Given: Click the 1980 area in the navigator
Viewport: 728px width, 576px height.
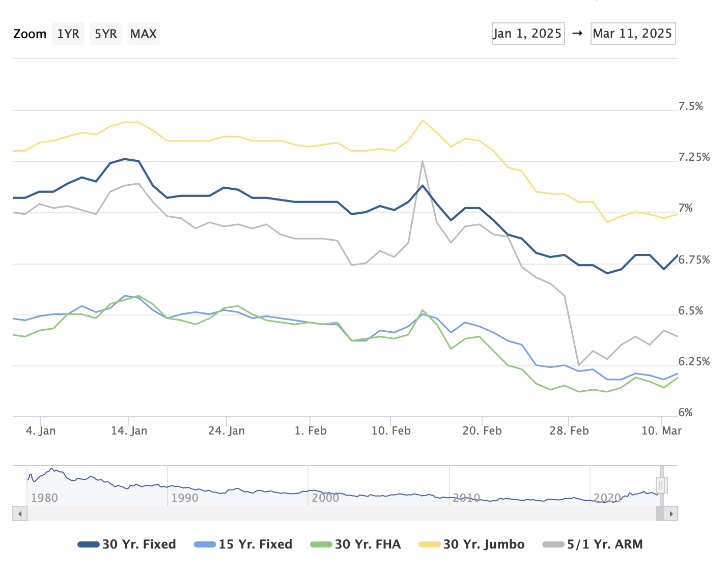Looking at the screenshot, I should point(44,498).
